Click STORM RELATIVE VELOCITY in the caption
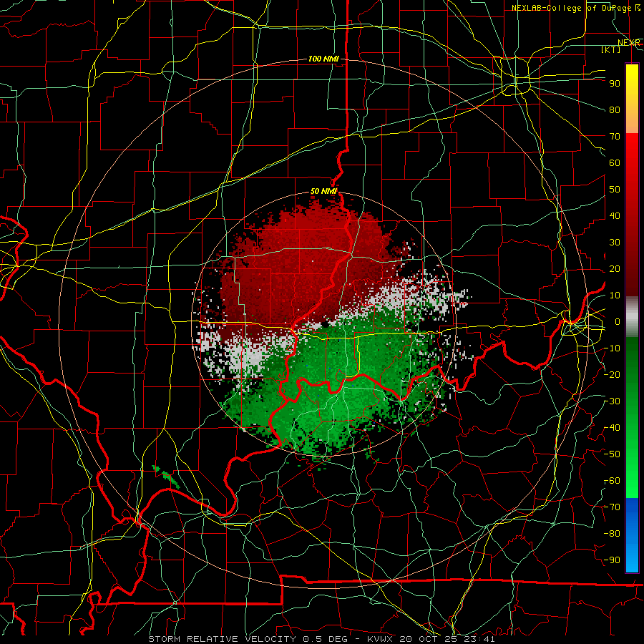 click(x=223, y=639)
